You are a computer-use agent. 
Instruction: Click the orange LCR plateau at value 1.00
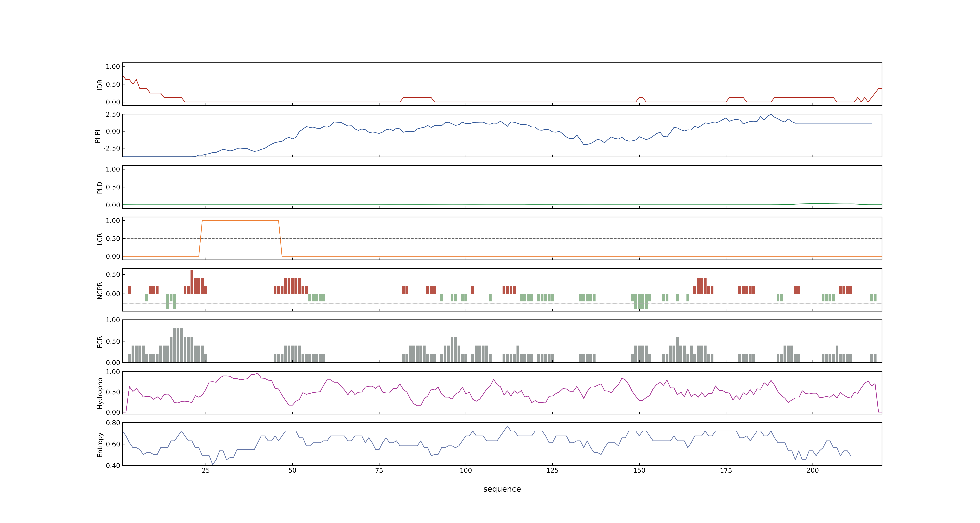pyautogui.click(x=240, y=220)
